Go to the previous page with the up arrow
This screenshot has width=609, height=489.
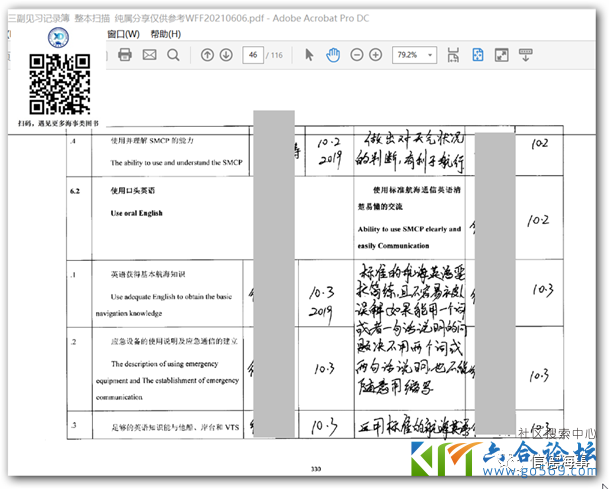(207, 54)
